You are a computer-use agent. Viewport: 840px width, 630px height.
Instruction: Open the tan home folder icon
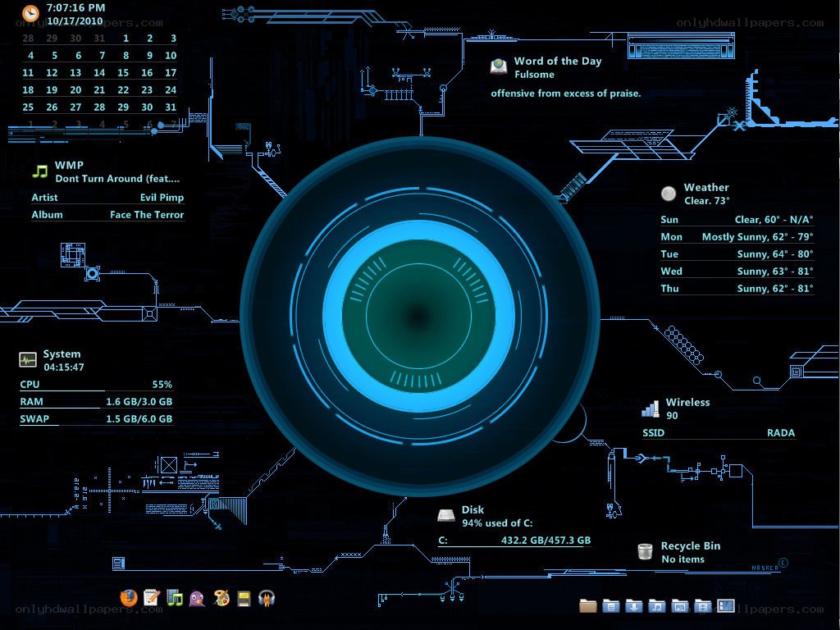click(x=588, y=606)
